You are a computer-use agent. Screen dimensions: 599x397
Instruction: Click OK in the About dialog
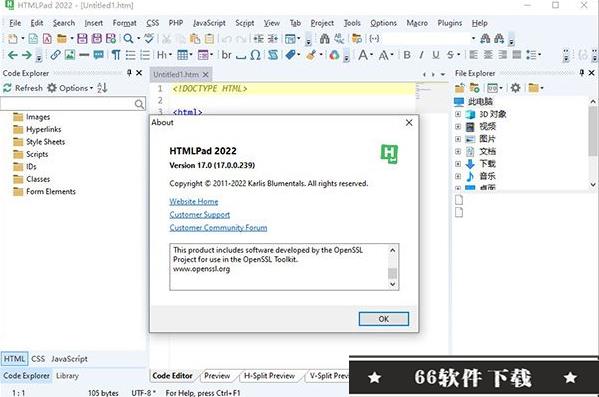tap(384, 319)
